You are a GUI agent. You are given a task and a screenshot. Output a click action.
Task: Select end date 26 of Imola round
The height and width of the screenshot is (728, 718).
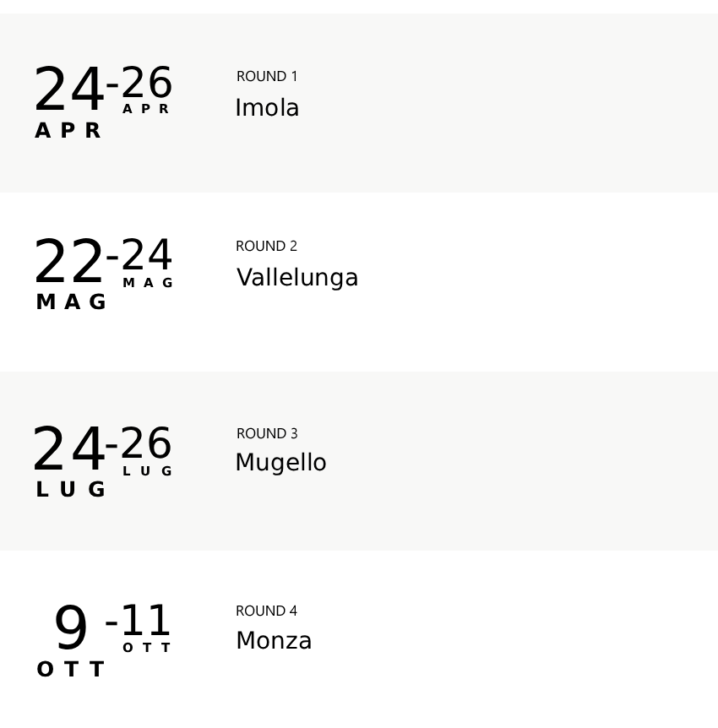point(146,84)
